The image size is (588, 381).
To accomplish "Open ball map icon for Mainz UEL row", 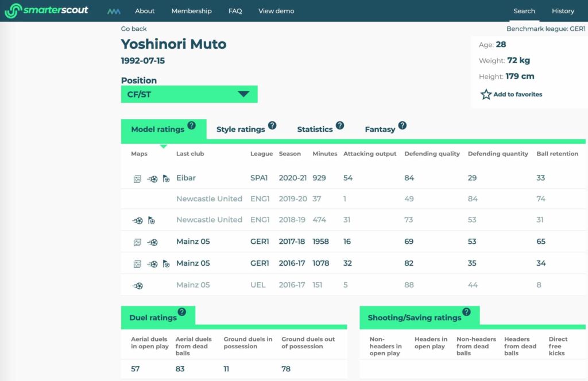I will 138,286.
